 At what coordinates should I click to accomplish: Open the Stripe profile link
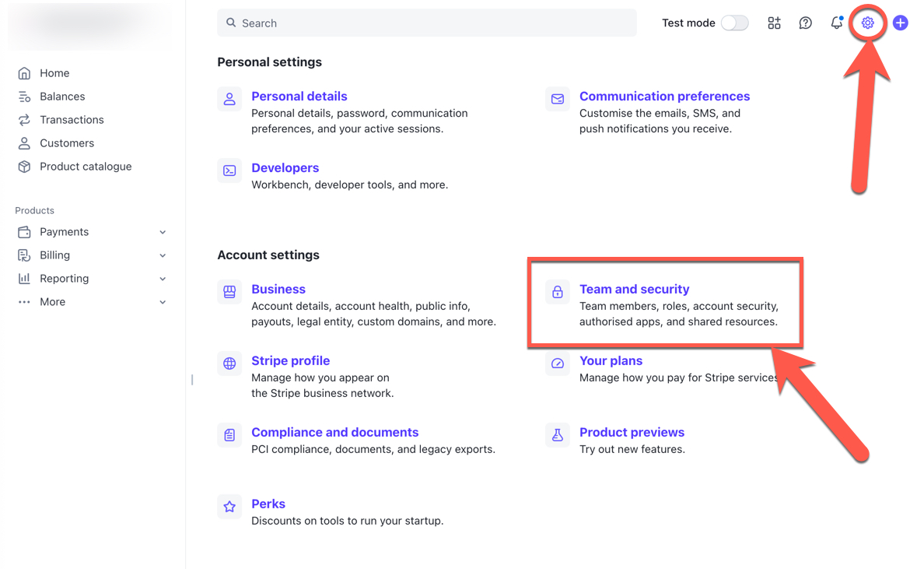[x=291, y=361]
